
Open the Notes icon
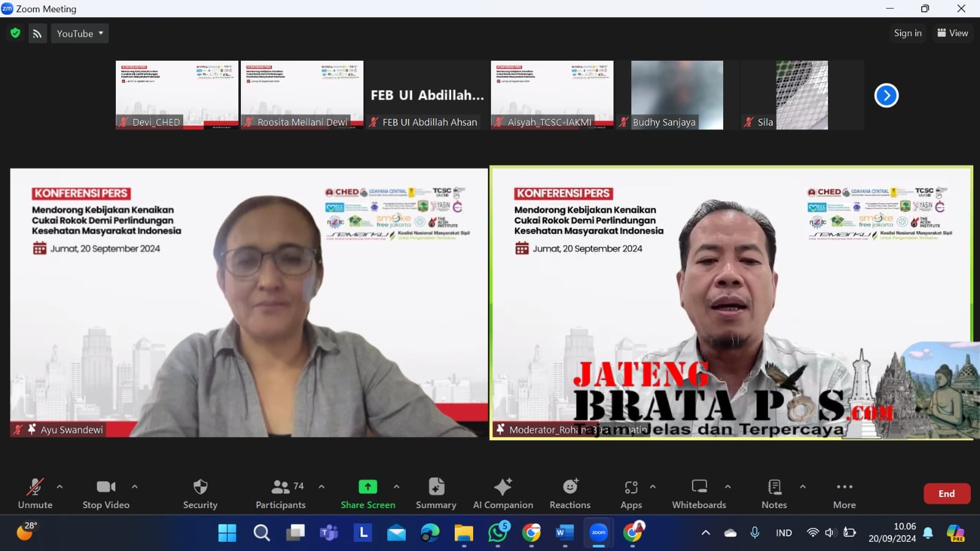click(774, 487)
